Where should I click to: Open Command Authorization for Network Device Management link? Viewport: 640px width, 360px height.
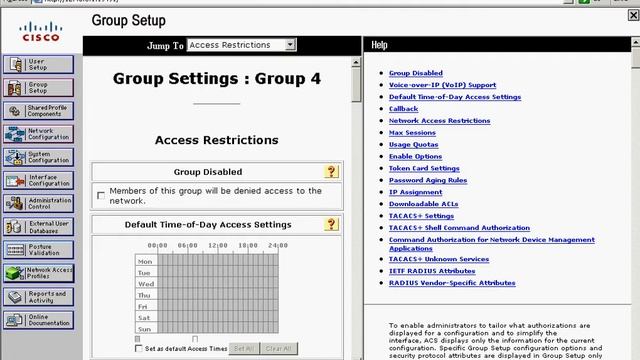(x=491, y=244)
